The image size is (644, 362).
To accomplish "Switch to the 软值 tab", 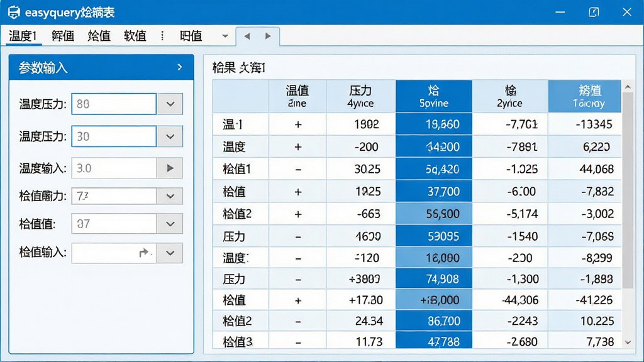I will 135,36.
